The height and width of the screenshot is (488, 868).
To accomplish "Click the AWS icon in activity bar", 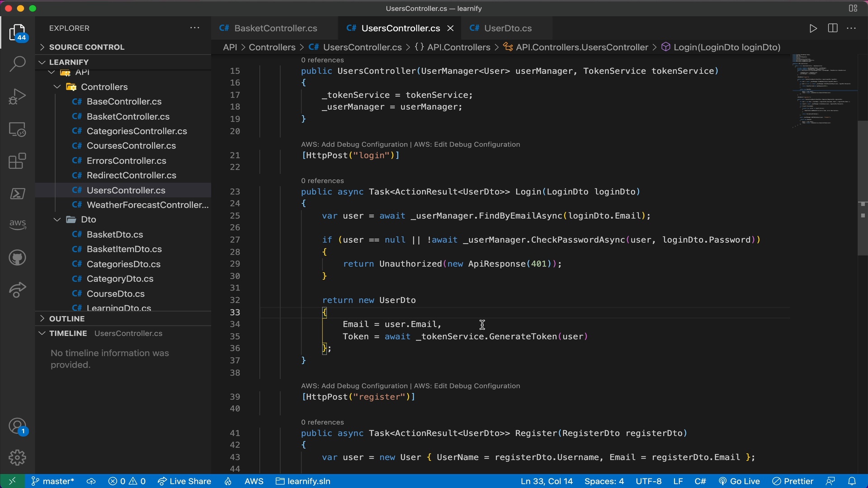I will click(x=17, y=223).
